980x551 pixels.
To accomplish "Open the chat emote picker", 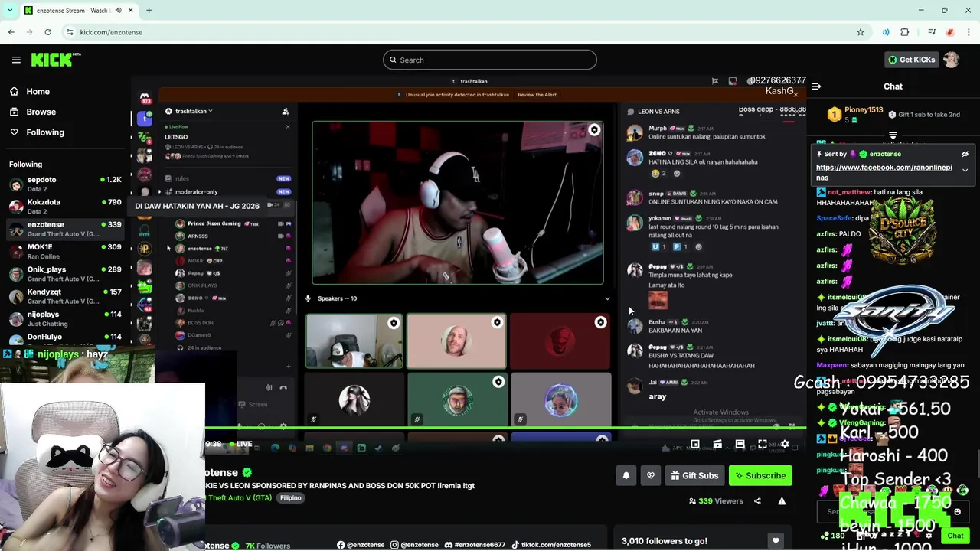I will pos(957,512).
